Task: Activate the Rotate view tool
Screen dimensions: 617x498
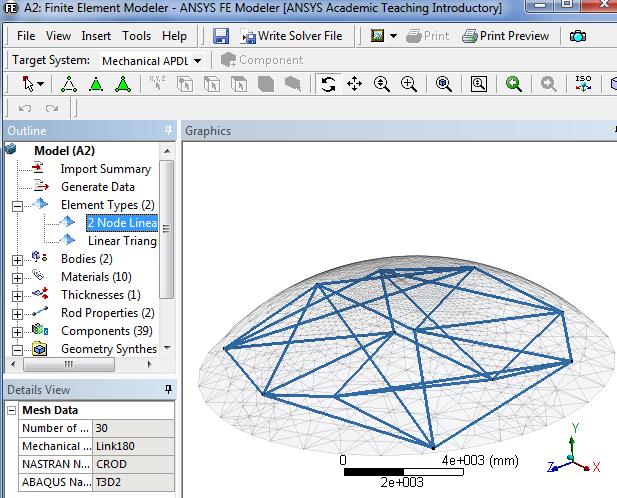Action: tap(328, 84)
